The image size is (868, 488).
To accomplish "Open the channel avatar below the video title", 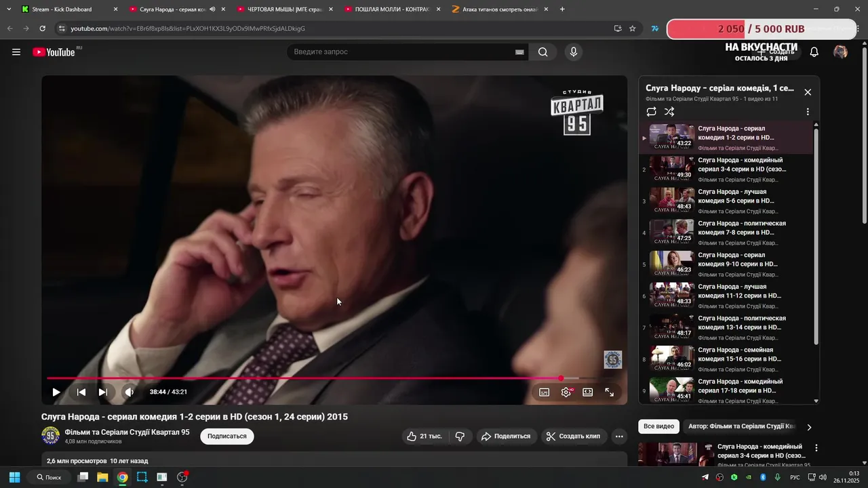I will tap(51, 436).
